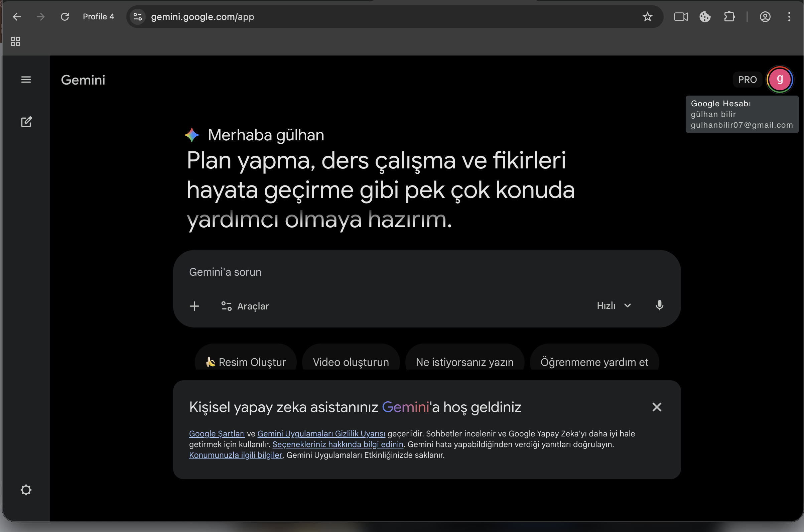Click the PRO badge

747,80
